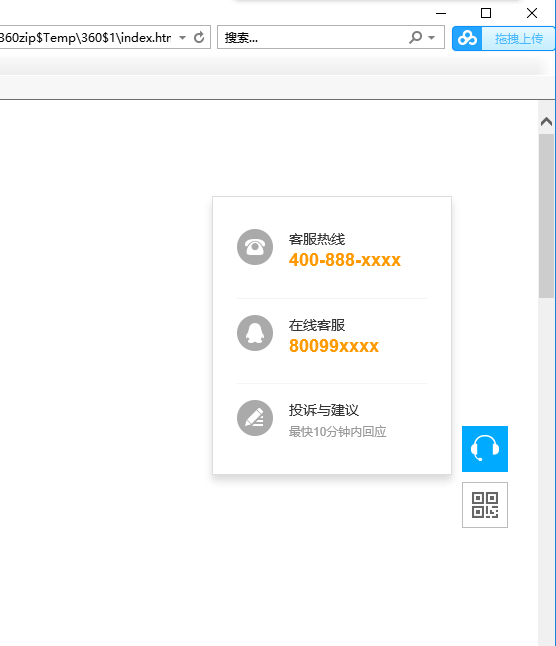The height and width of the screenshot is (646, 556).
Task: Click the pencil complaints and suggestions icon
Action: coord(255,418)
